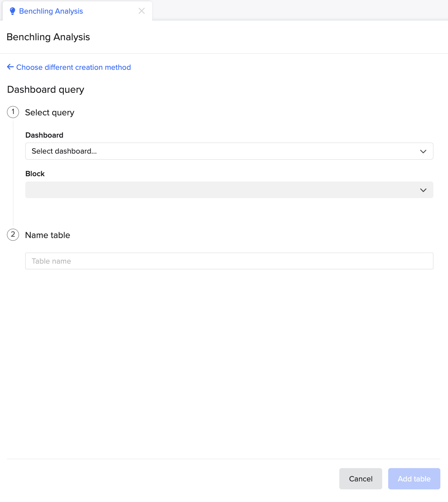This screenshot has width=448, height=502.
Task: Click the Dashboard dropdown chevron arrow
Action: click(x=423, y=151)
